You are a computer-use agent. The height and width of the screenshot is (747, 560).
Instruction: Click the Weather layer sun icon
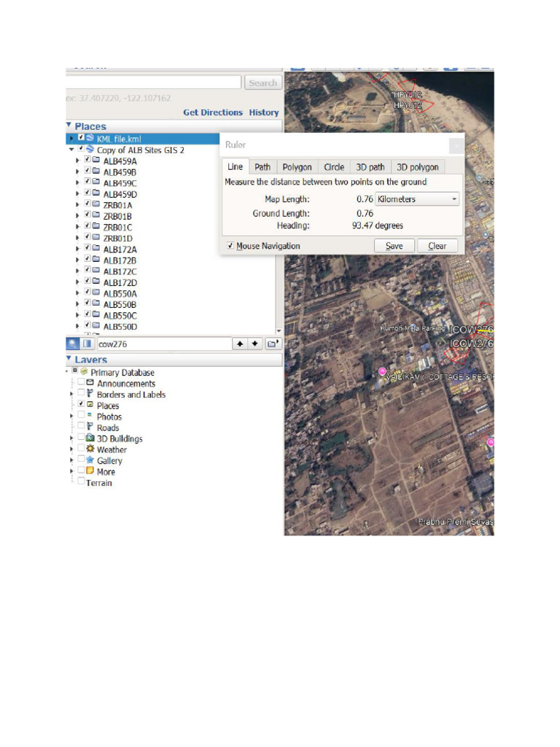(x=90, y=449)
